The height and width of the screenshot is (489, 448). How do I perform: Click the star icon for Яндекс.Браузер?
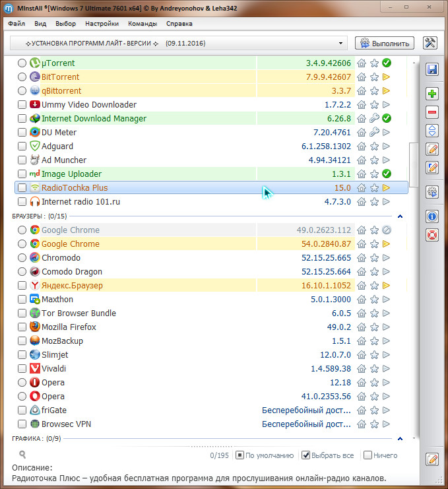pyautogui.click(x=374, y=285)
